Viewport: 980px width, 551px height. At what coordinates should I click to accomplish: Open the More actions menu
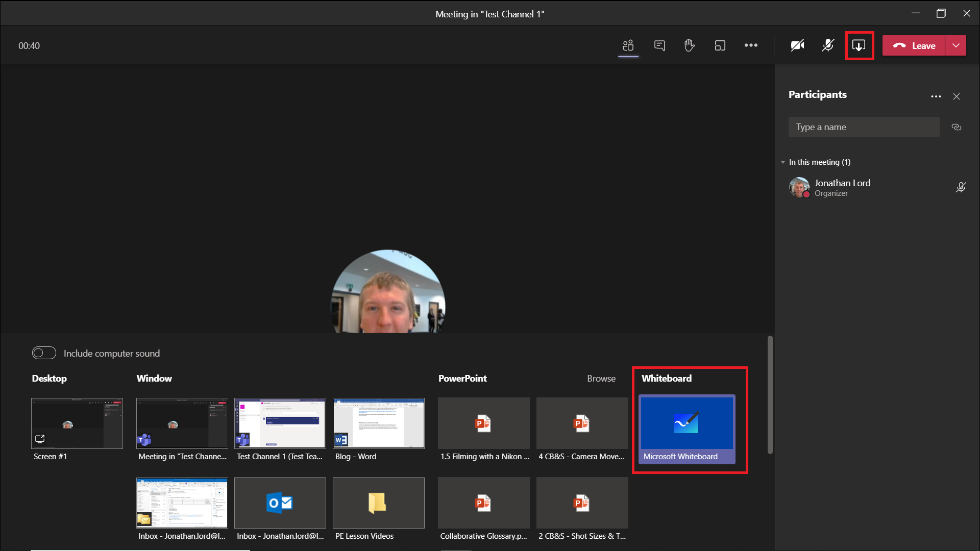click(x=750, y=45)
